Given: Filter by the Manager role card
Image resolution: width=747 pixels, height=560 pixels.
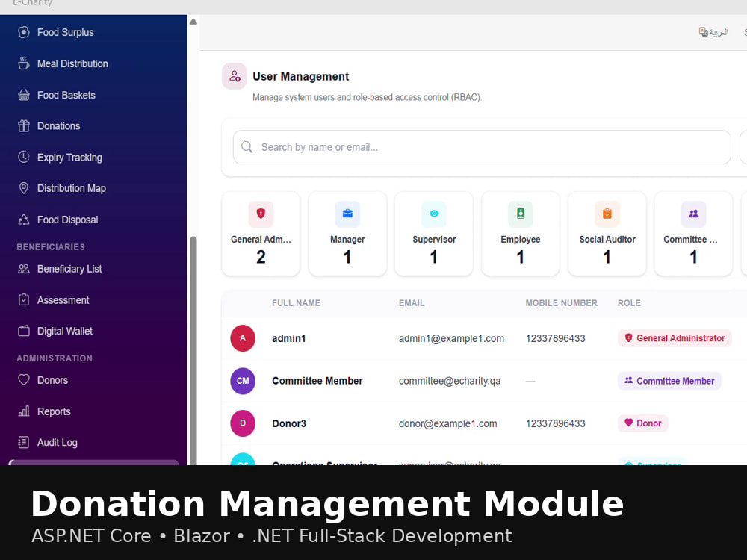Looking at the screenshot, I should click(348, 234).
